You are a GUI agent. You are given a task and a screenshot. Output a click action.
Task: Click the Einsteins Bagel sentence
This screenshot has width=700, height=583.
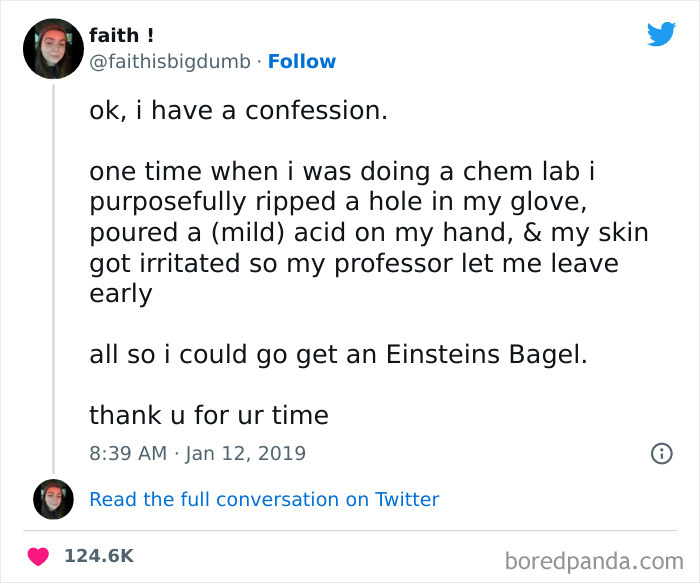(338, 354)
